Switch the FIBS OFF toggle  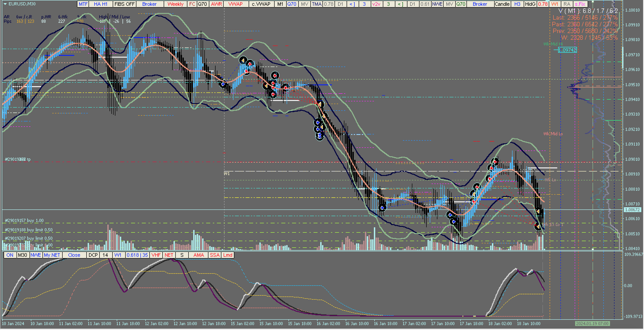pos(124,4)
